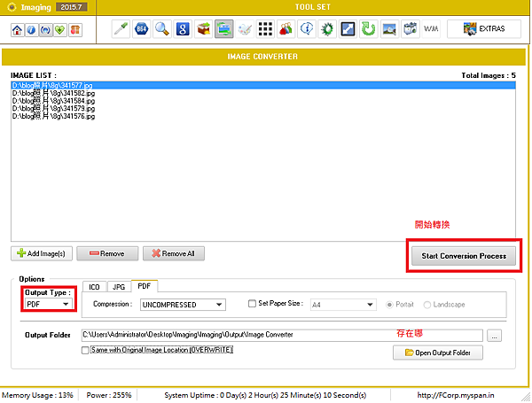The image size is (532, 403).
Task: Select list entry 341576.jpg
Action: (x=263, y=117)
